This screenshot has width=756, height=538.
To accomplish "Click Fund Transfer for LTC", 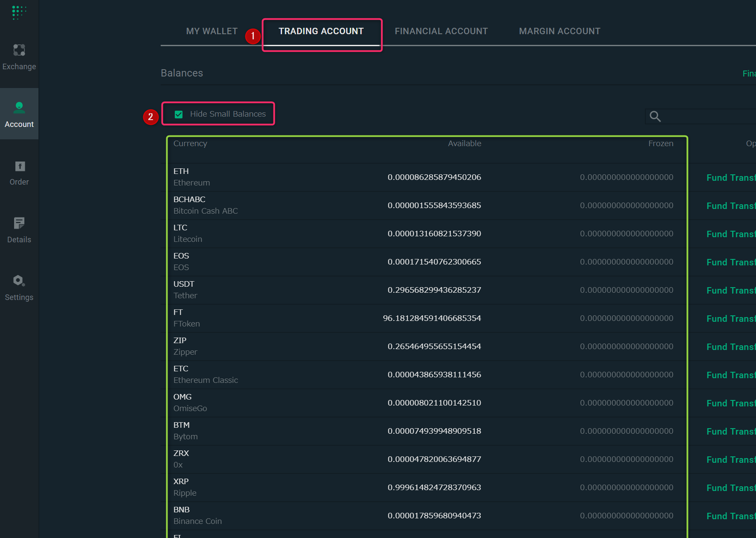I will point(731,234).
